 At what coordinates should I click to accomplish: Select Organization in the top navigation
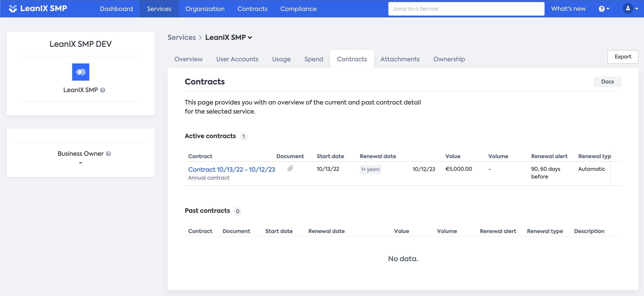click(205, 9)
